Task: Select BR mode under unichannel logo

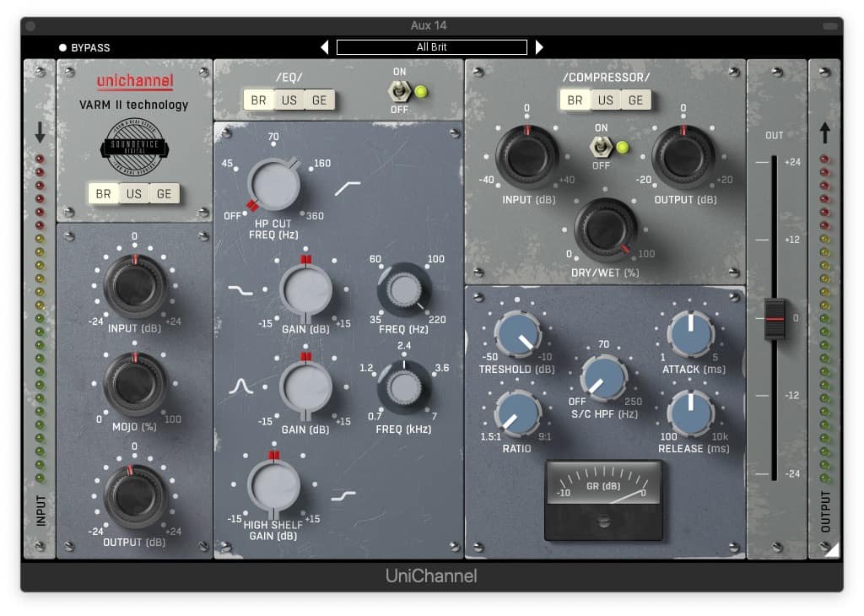Action: click(103, 194)
